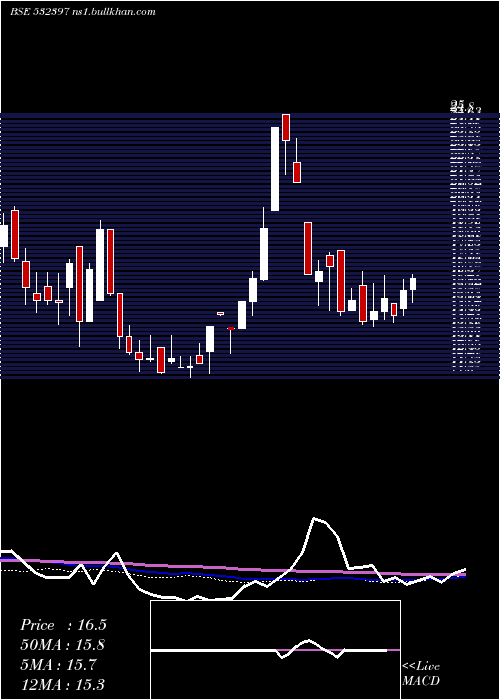The height and width of the screenshot is (700, 500).
Task: Click the 'Price : 16.5' value
Action: point(63,625)
